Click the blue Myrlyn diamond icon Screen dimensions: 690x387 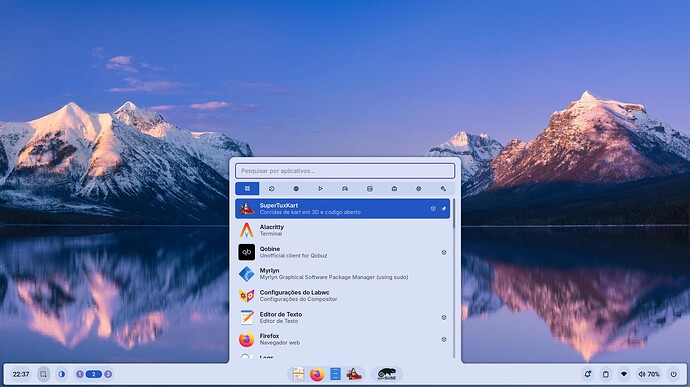pyautogui.click(x=246, y=274)
